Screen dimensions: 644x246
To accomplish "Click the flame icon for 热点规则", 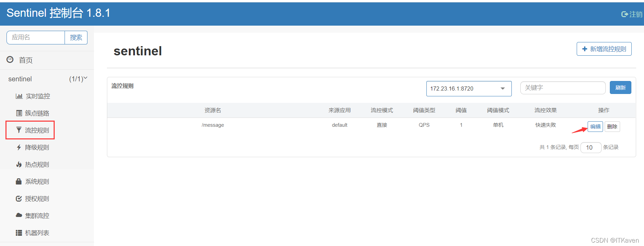I will coord(19,164).
